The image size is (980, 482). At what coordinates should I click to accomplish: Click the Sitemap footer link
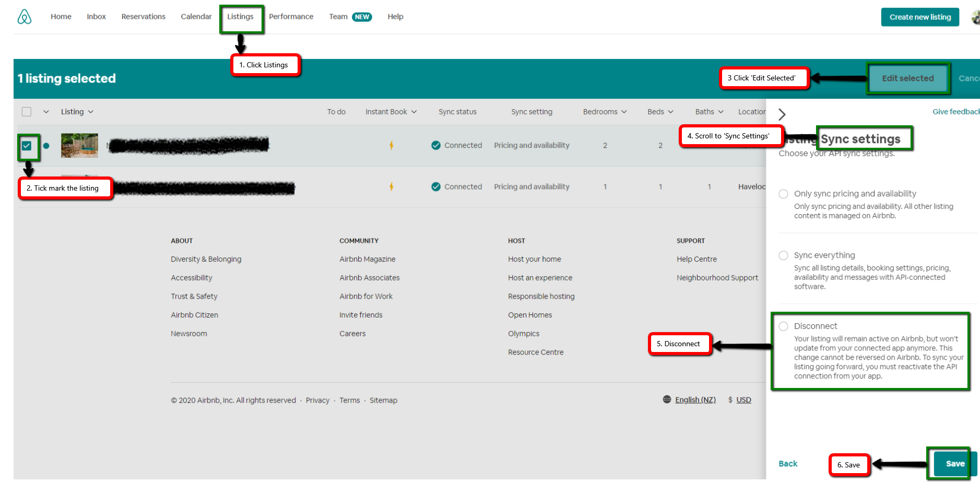383,400
